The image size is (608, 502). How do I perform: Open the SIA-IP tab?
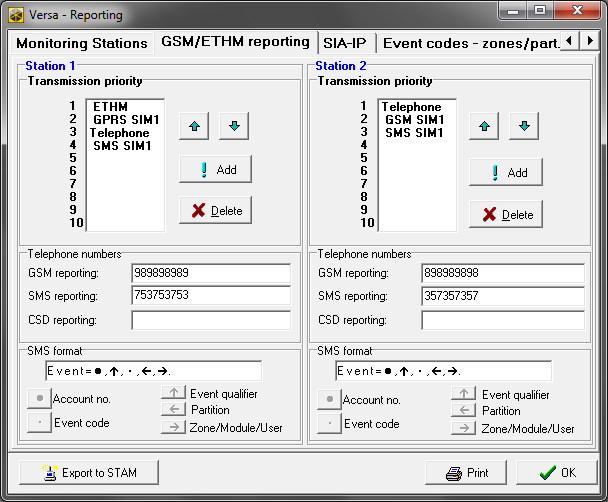[345, 43]
